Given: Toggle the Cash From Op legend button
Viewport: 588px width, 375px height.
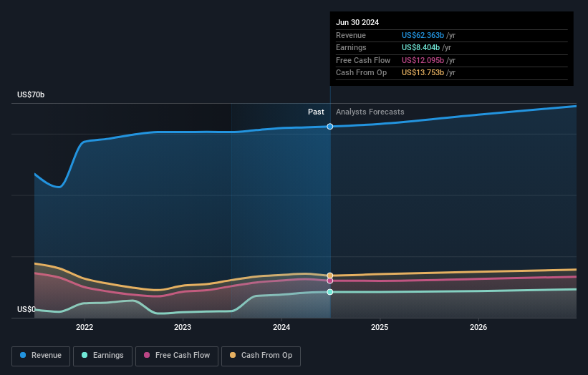Looking at the screenshot, I should [261, 356].
